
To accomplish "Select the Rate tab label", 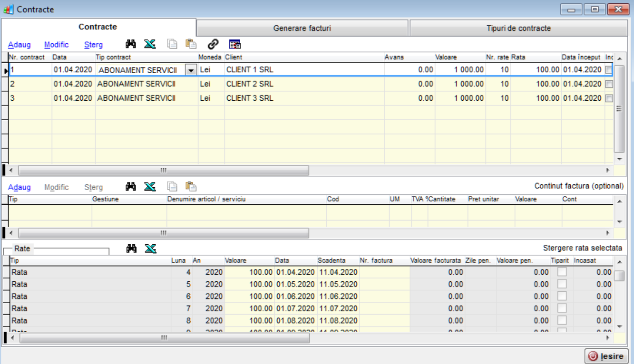I will click(22, 249).
